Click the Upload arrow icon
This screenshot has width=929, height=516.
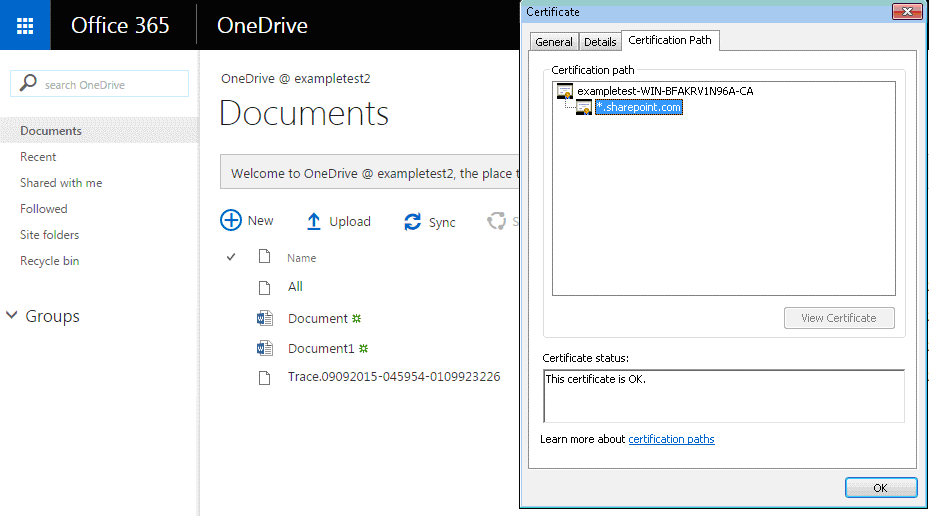313,222
